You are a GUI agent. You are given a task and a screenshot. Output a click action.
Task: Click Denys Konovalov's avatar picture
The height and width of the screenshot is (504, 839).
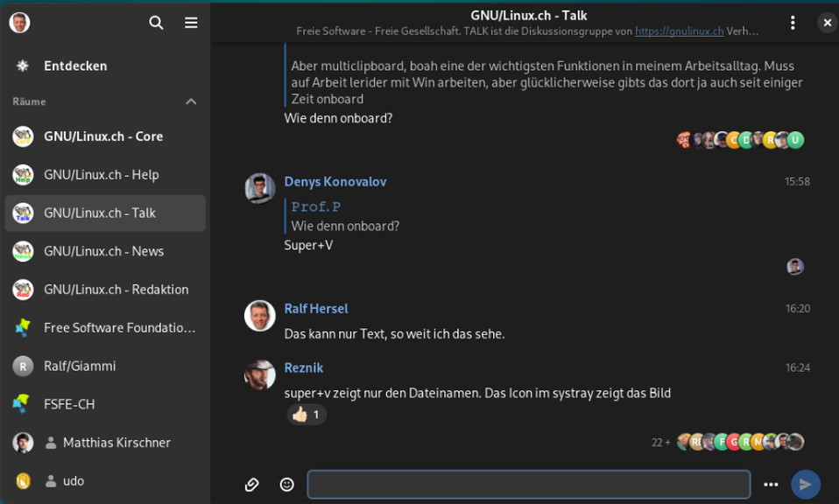(x=260, y=188)
